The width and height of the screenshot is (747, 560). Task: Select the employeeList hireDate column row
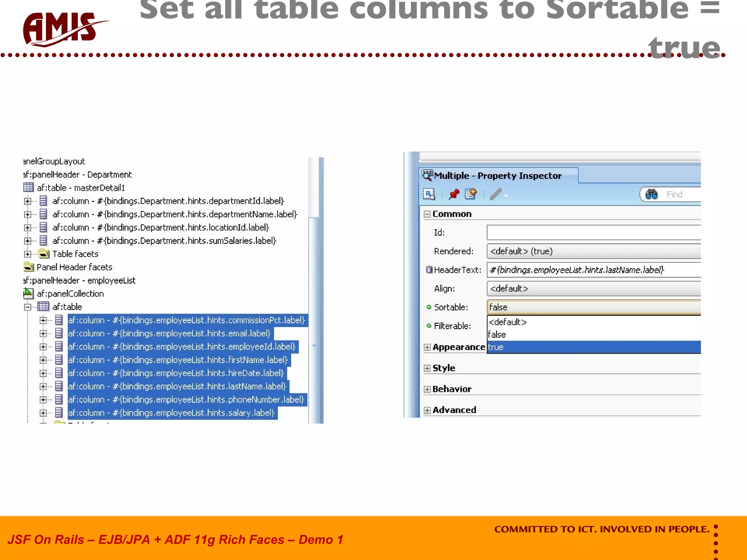coord(177,373)
